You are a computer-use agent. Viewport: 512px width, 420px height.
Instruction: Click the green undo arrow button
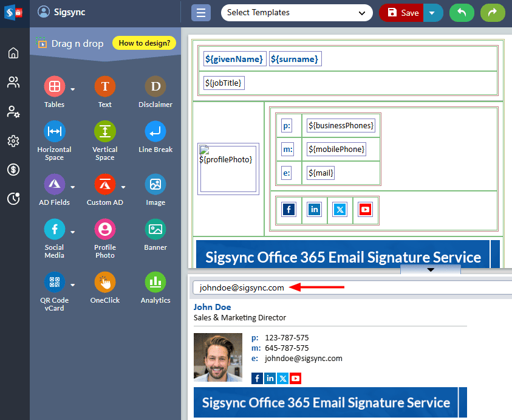coord(462,13)
